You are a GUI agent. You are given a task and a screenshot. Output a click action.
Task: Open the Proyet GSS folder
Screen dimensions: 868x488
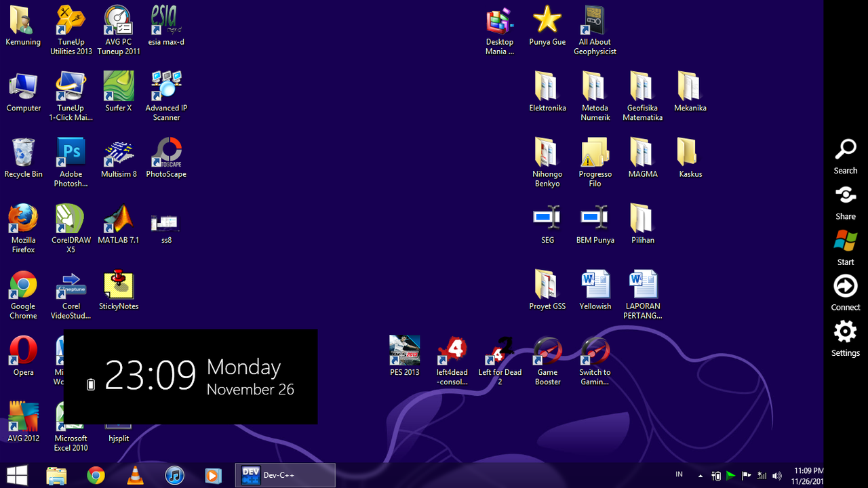pyautogui.click(x=547, y=290)
